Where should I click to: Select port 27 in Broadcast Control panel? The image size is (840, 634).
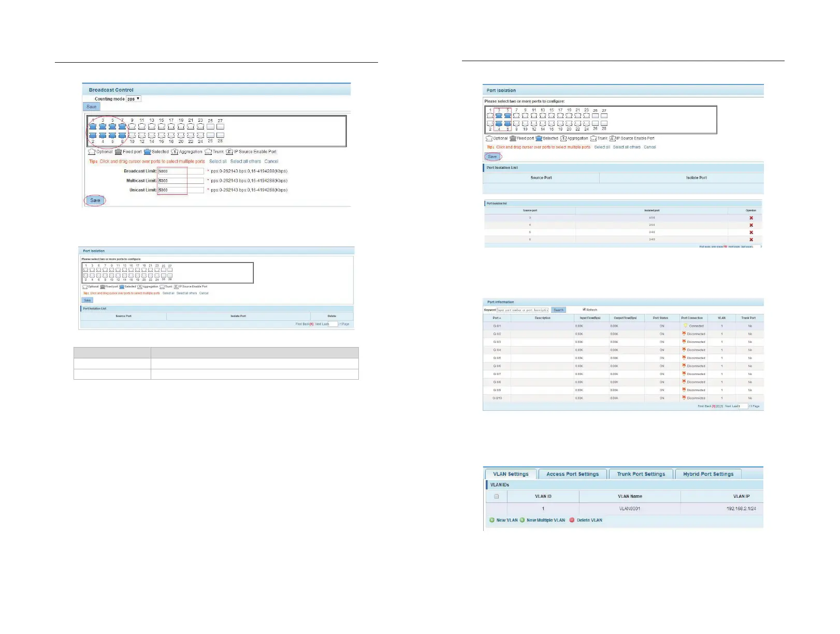coord(220,126)
